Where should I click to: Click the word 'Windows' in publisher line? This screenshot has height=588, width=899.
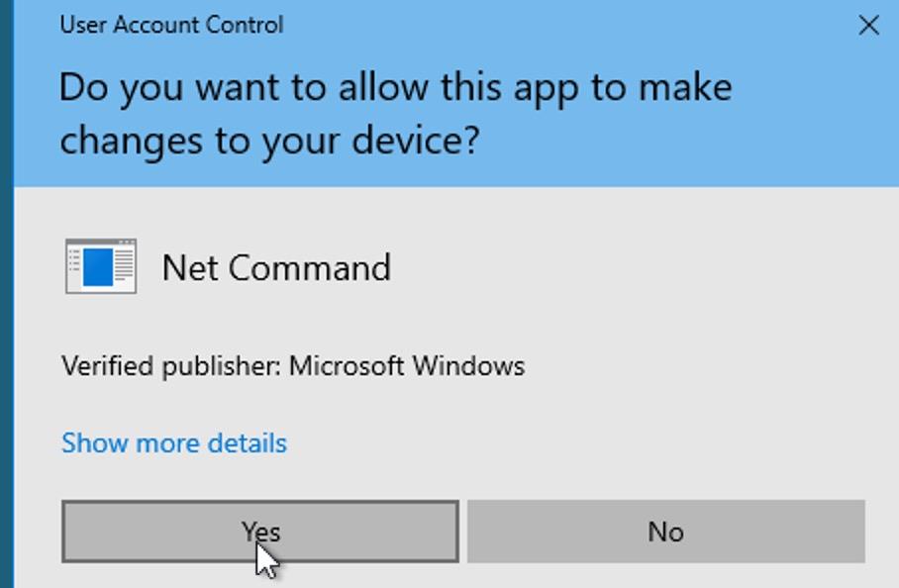pyautogui.click(x=467, y=366)
